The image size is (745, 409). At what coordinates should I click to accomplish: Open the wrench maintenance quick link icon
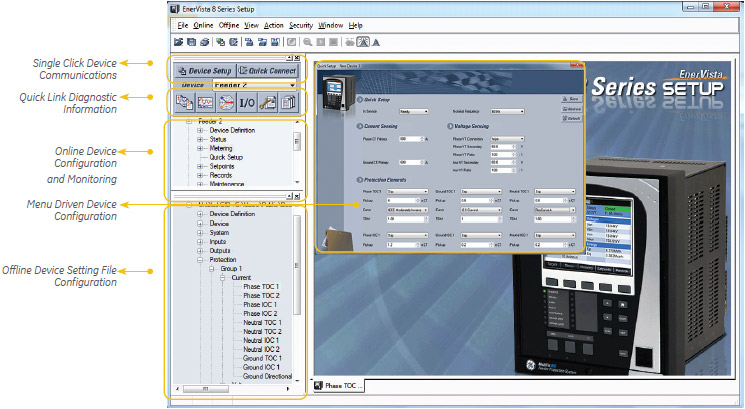click(267, 102)
